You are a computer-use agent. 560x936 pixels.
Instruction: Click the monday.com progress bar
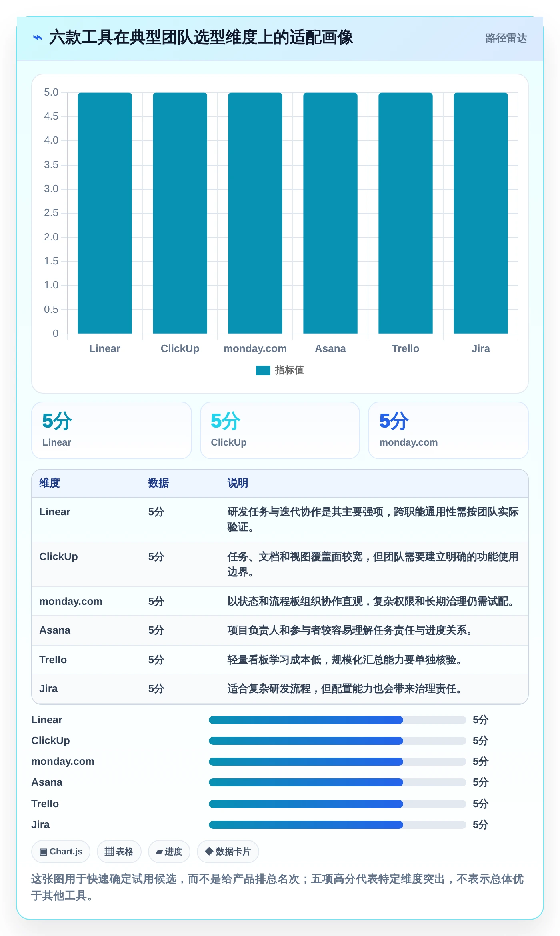coord(337,762)
